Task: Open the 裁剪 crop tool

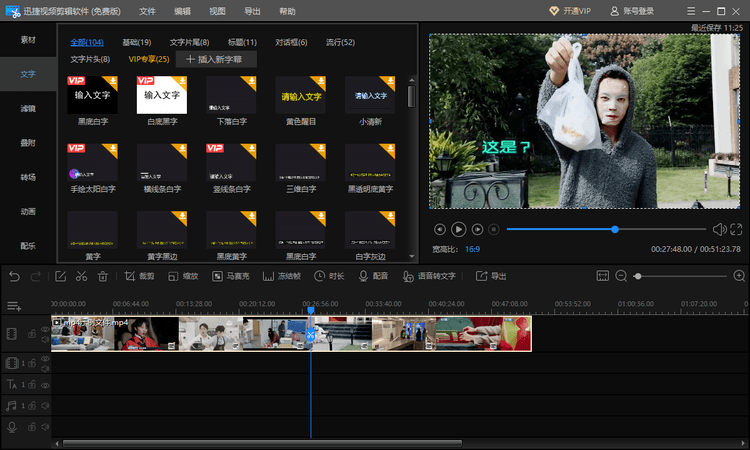Action: point(139,276)
